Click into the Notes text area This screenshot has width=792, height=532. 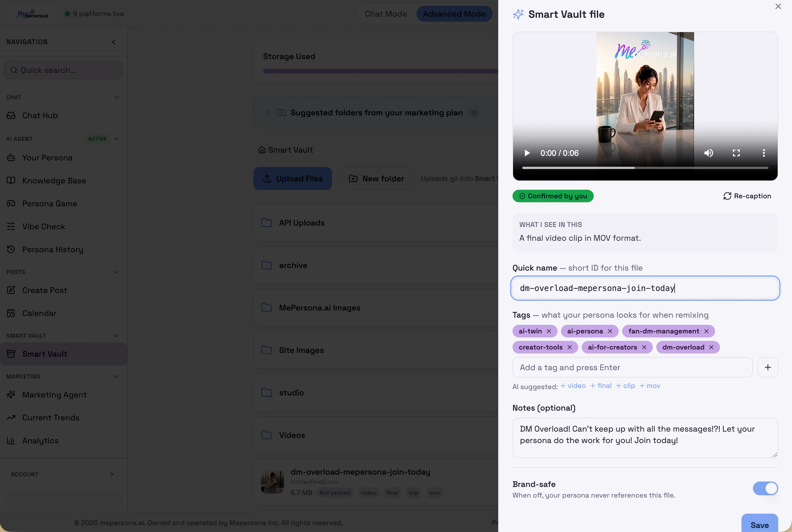coord(645,438)
